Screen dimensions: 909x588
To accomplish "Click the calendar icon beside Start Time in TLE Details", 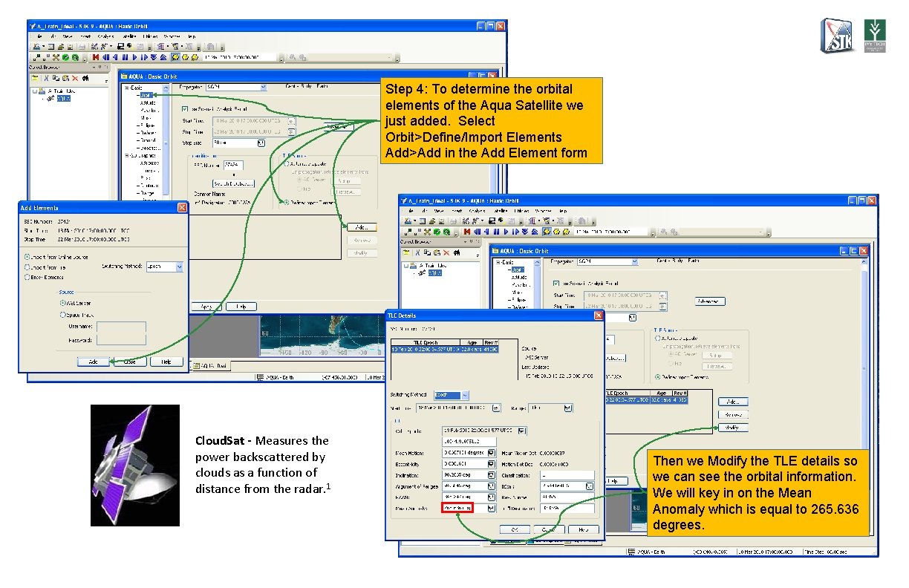I will (x=496, y=408).
